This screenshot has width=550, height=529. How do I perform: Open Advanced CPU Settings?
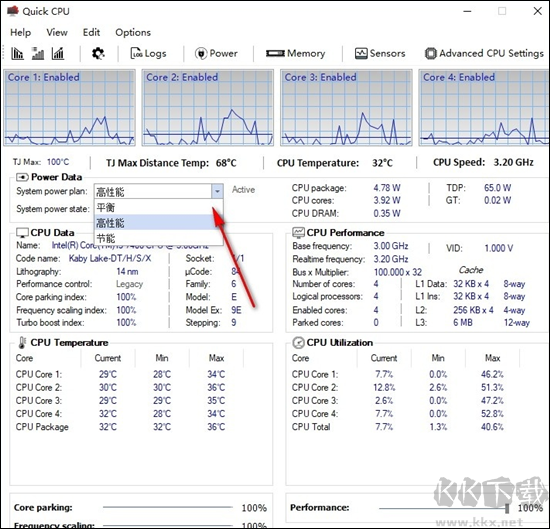(484, 53)
